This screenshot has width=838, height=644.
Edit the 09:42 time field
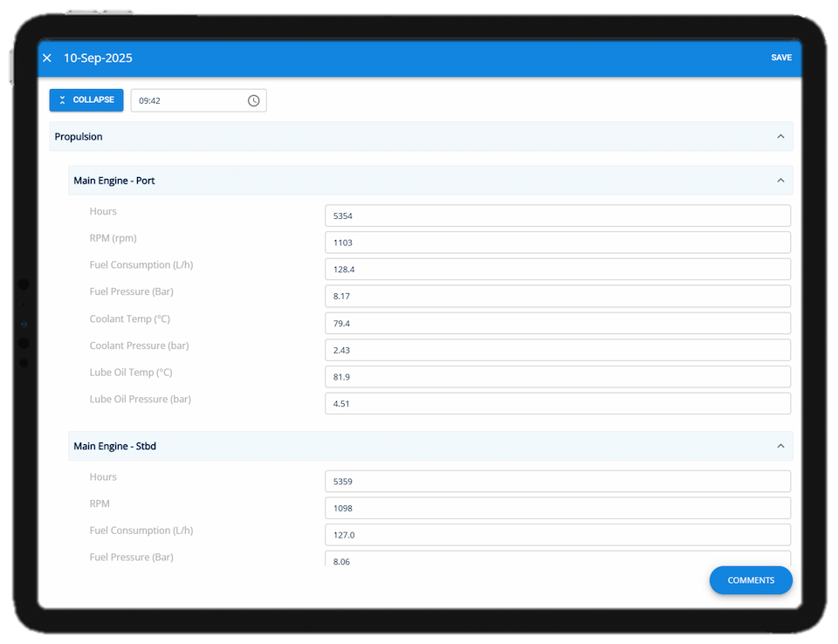click(198, 100)
